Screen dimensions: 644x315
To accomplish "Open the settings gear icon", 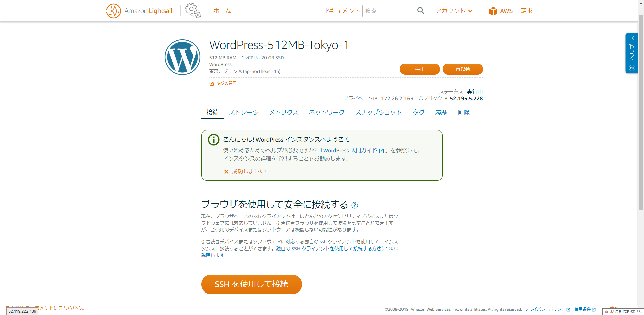I will (193, 11).
